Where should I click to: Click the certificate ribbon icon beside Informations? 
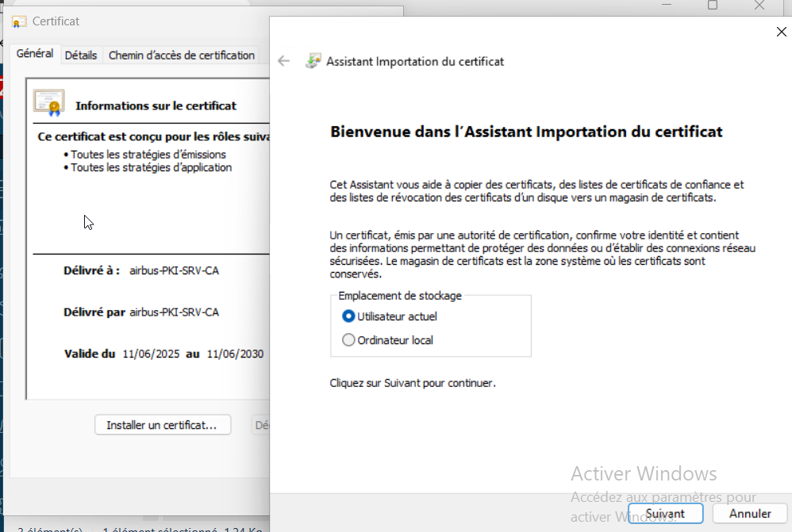[x=48, y=103]
